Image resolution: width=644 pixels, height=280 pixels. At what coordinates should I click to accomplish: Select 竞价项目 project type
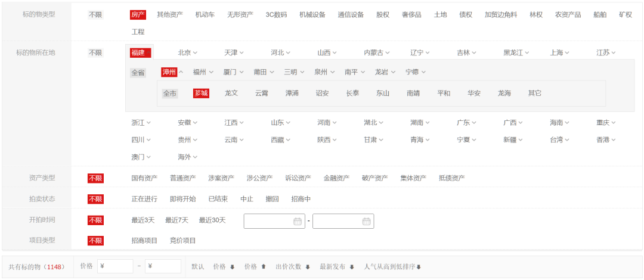pyautogui.click(x=183, y=241)
